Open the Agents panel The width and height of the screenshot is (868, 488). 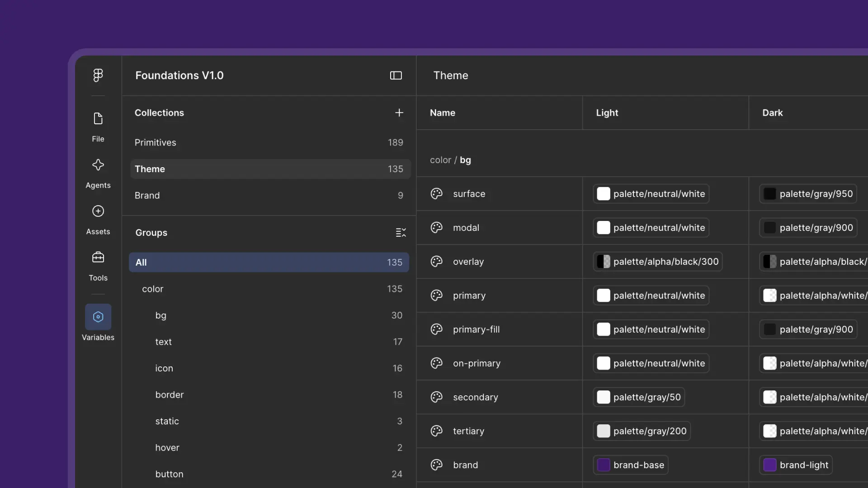pyautogui.click(x=98, y=174)
